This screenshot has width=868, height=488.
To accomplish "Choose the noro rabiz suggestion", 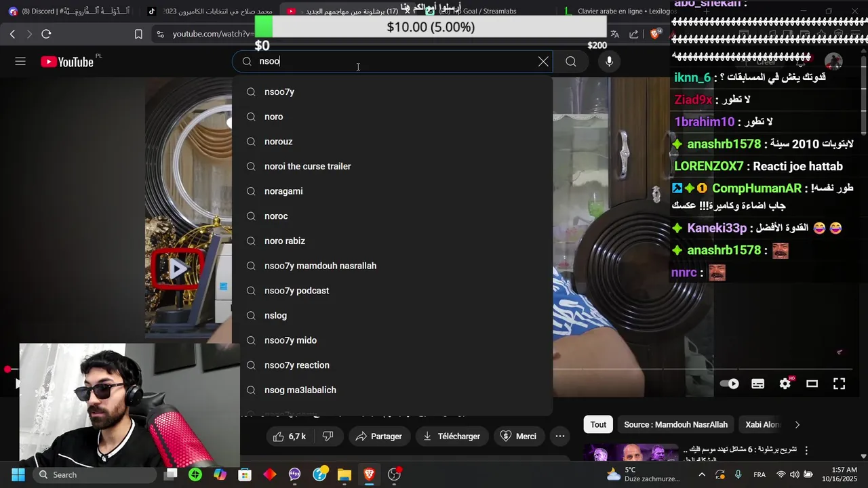I will 392,241.
